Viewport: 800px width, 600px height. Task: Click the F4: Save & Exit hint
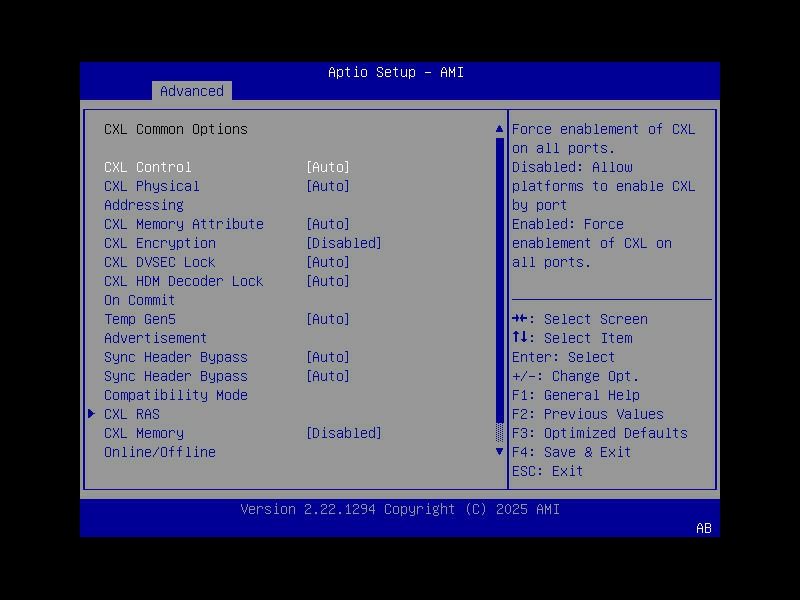pos(572,452)
